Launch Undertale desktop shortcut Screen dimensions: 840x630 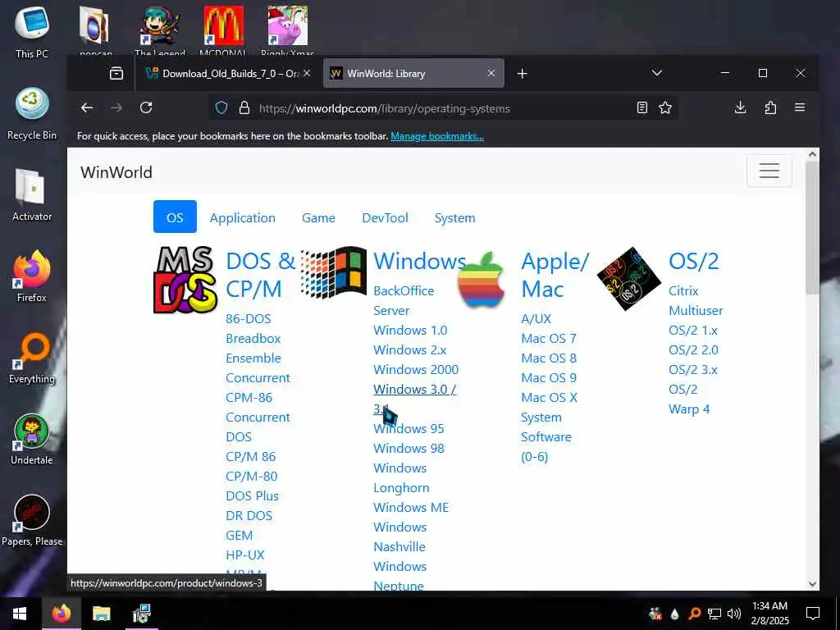(32, 440)
